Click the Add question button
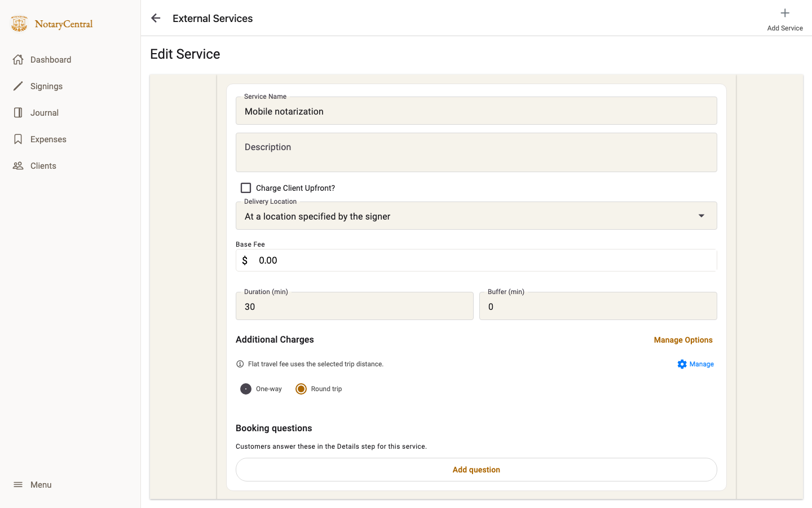 pos(476,470)
